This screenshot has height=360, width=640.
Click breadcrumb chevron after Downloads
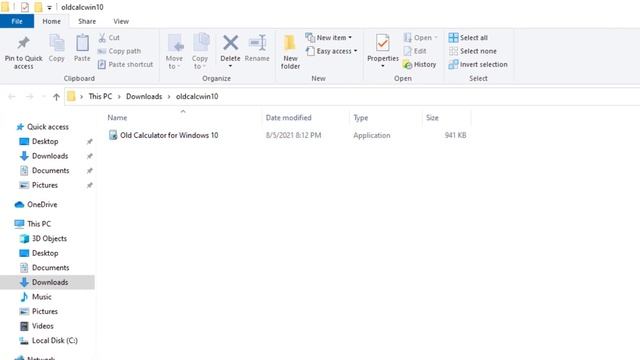pos(169,97)
